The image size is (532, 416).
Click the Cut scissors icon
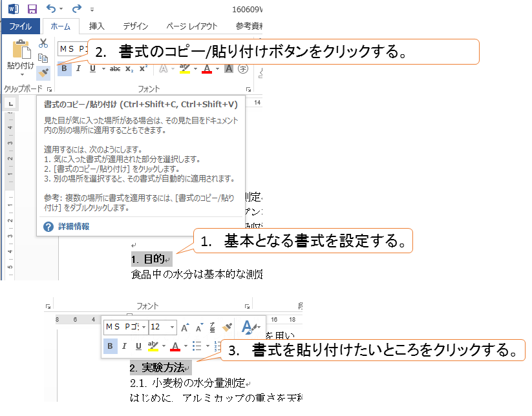[43, 43]
